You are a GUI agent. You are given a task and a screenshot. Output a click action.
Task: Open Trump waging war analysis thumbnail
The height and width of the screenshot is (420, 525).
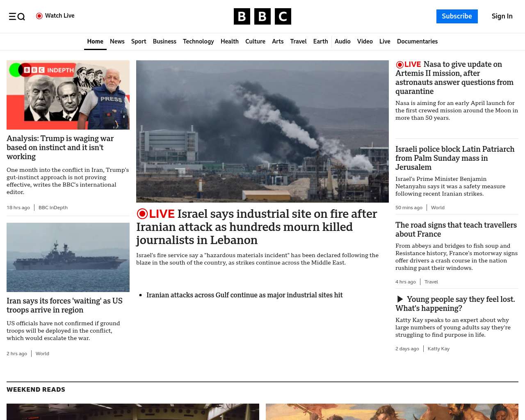click(68, 95)
